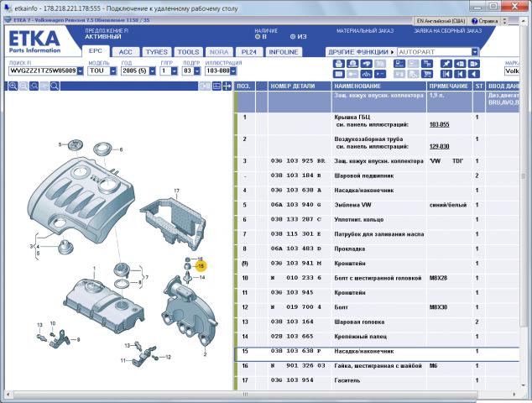This screenshot has width=532, height=403.
Task: Click the НОМЕР ДЕТАЛИ column header
Action: tap(300, 86)
